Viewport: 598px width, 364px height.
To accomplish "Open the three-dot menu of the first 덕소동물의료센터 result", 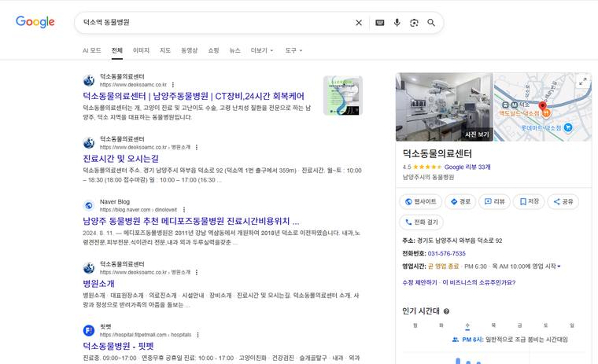I will [x=173, y=85].
